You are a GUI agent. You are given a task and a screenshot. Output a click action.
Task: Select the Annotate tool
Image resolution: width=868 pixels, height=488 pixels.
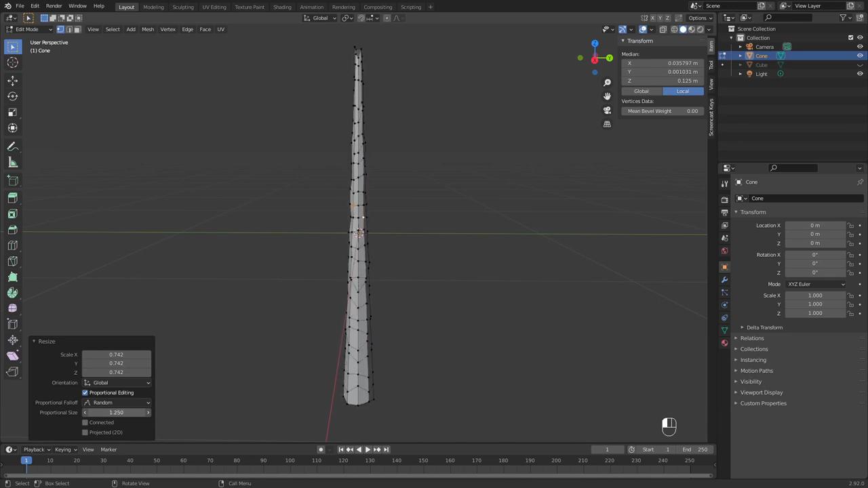point(12,146)
